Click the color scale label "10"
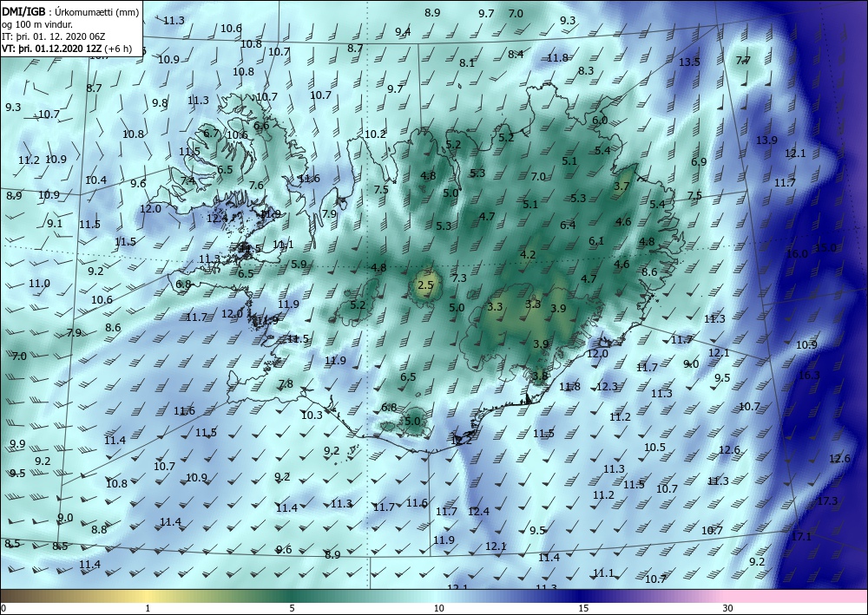 (x=438, y=609)
